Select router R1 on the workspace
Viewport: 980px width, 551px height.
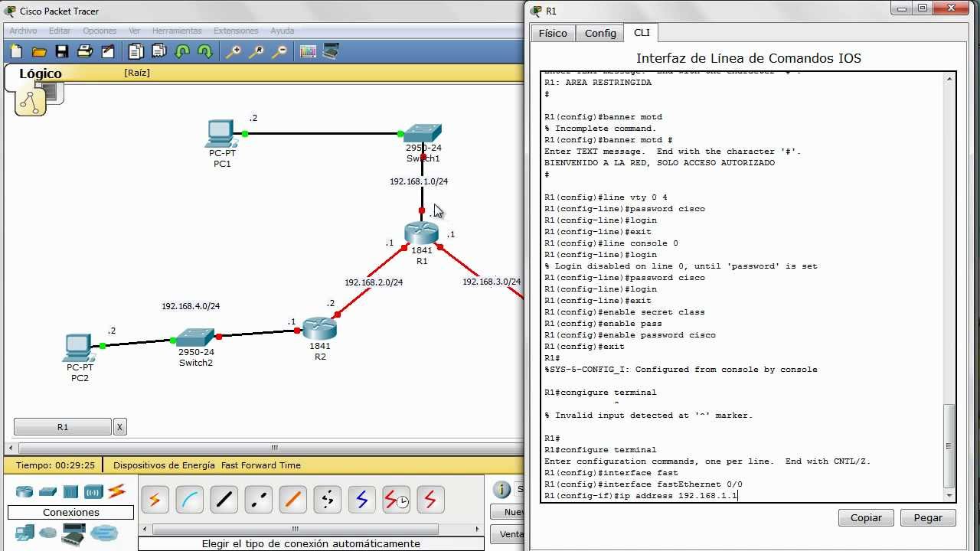[x=422, y=233]
